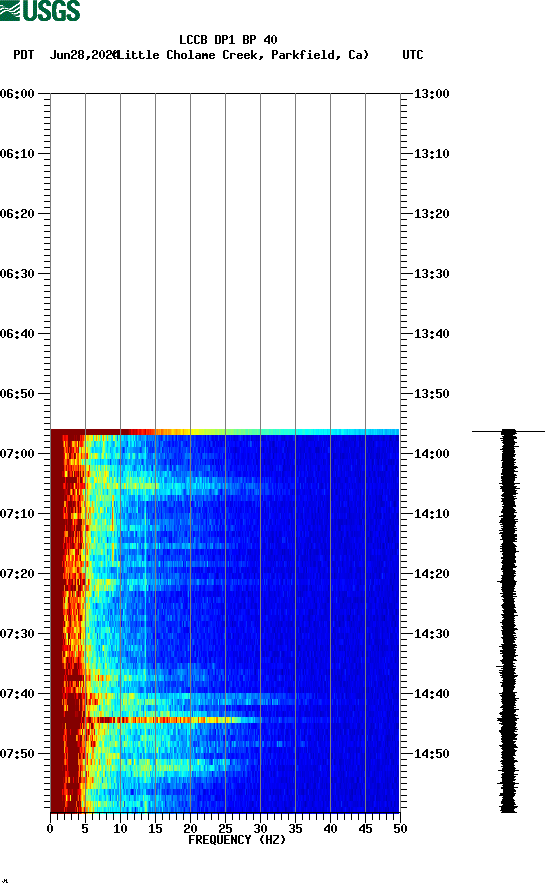Click the '07:10' PDT time label
Image resolution: width=552 pixels, height=892 pixels.
18,514
